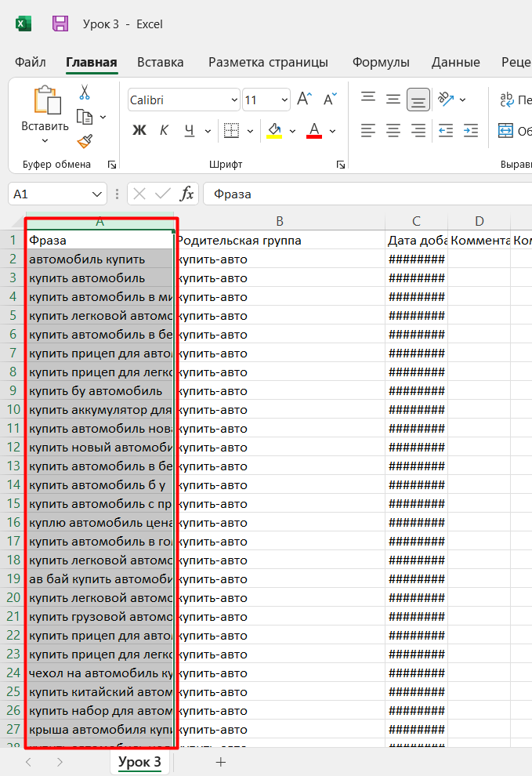Toggle Bold formatting (Ж)
This screenshot has width=532, height=776.
[x=139, y=130]
